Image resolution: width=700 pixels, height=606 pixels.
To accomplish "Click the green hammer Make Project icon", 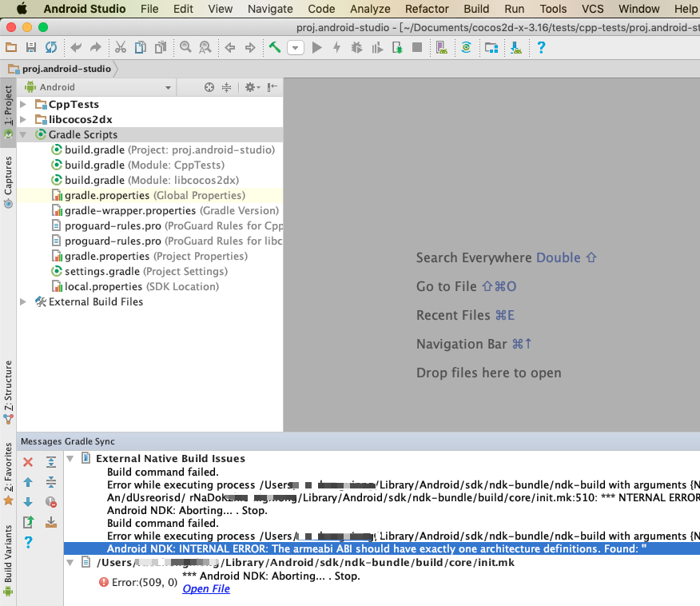I will pos(275,47).
